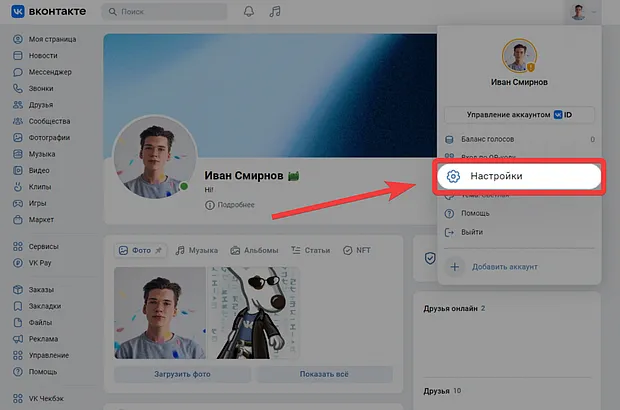Open notifications via the bell icon
Screen dimensions: 620x410
248,12
